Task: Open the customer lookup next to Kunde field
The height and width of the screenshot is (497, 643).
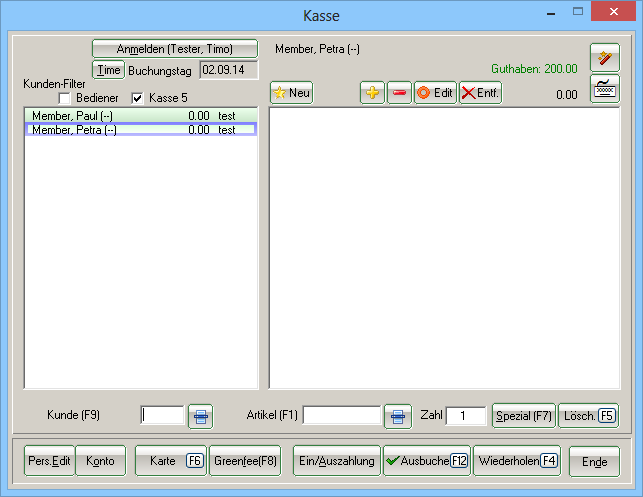Action: pos(200,415)
